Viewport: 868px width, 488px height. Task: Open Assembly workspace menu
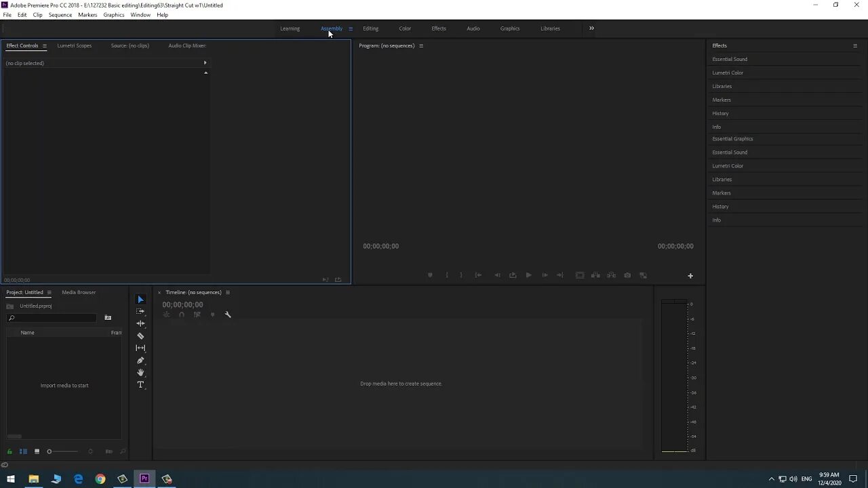coord(351,28)
